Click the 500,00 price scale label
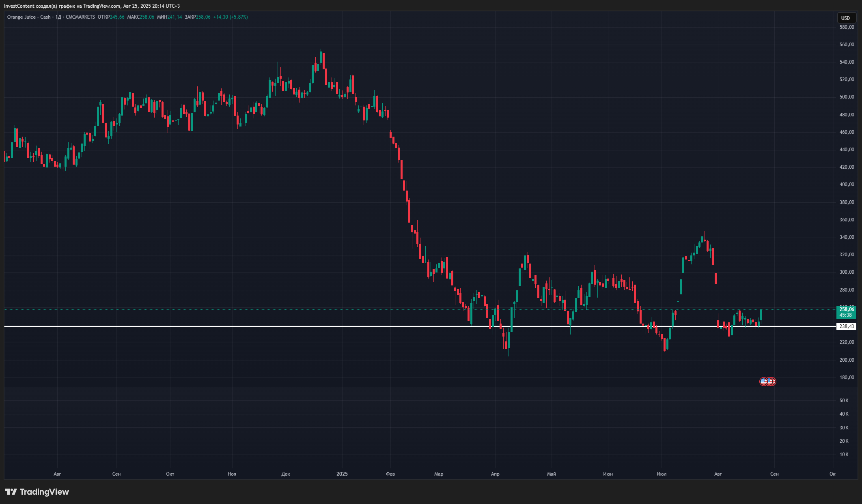862x504 pixels. [847, 97]
